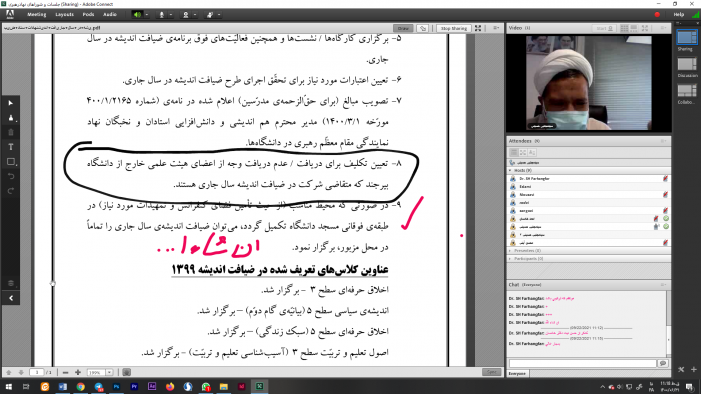Screen dimensions: 701x394
Task: Switch to attendee status view
Action: point(532,153)
